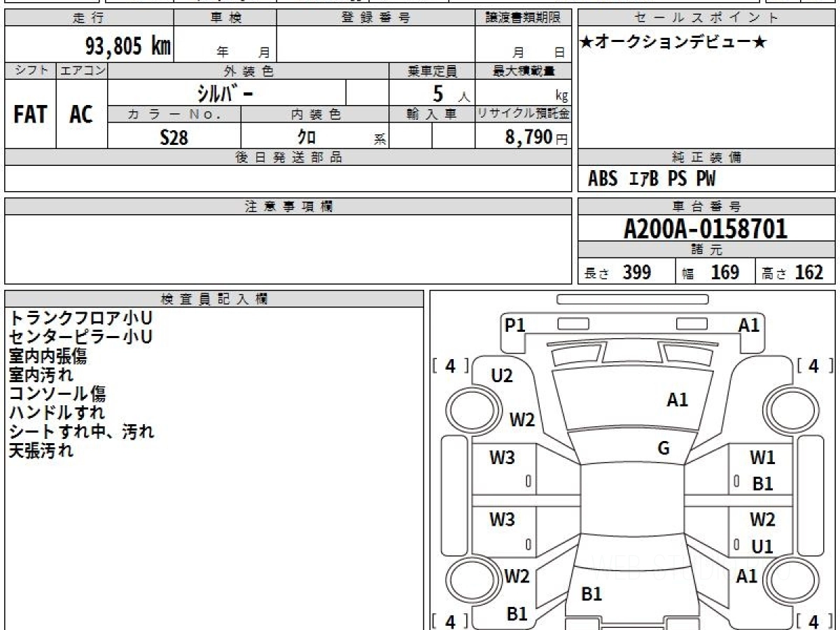Click the U2 damage mark on the diagram
The width and height of the screenshot is (840, 630).
(502, 376)
